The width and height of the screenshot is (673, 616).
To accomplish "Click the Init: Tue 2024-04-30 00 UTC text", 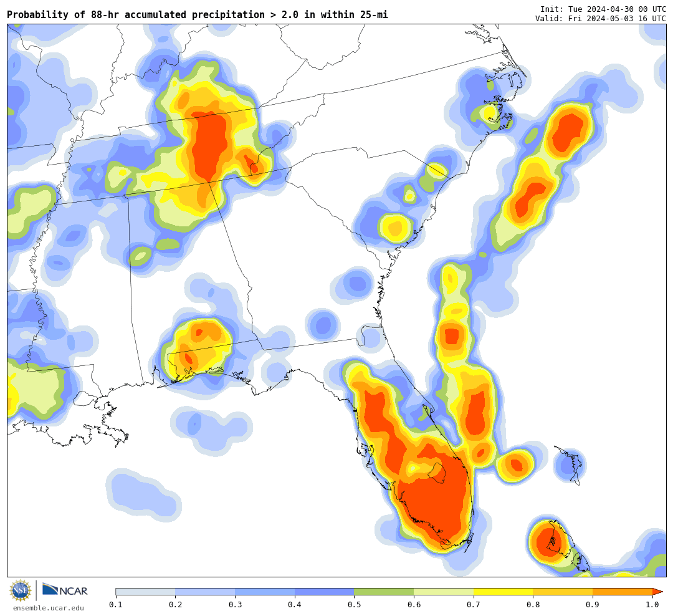I will tap(603, 9).
